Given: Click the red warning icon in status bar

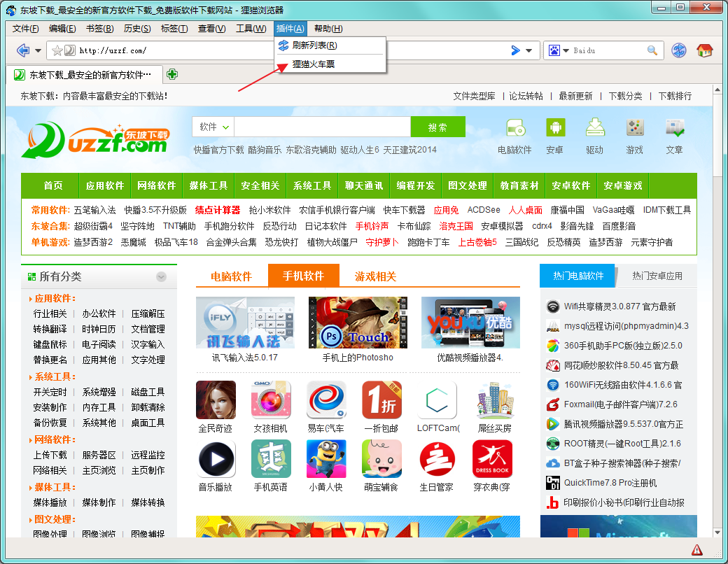Looking at the screenshot, I should [697, 551].
